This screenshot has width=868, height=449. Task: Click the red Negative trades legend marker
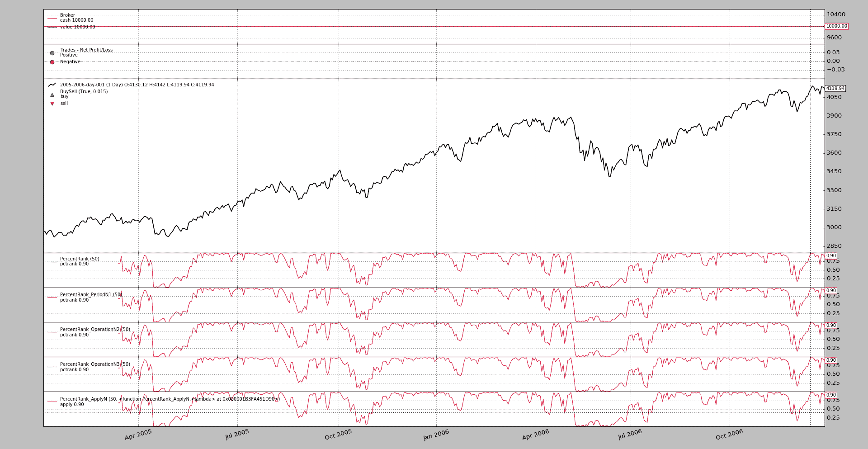52,62
